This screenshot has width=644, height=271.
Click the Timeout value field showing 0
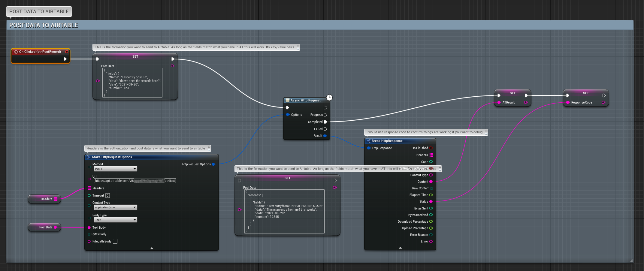(107, 195)
